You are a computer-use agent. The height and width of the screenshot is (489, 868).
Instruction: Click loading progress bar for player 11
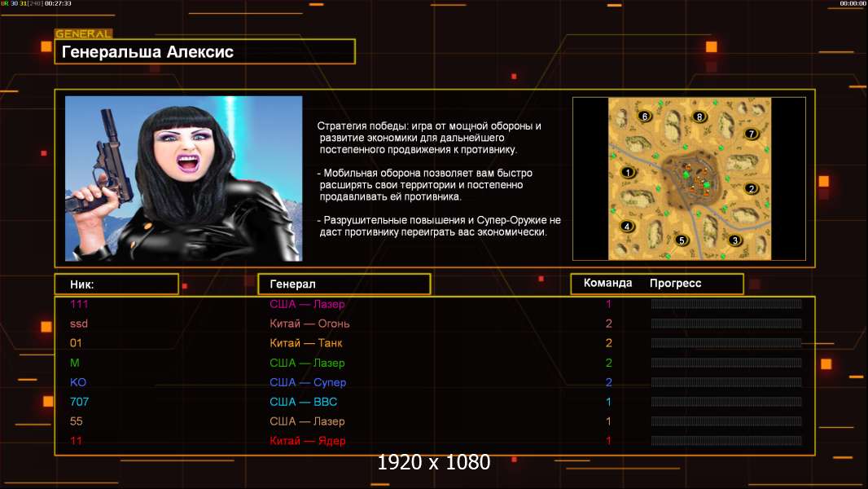pos(726,441)
